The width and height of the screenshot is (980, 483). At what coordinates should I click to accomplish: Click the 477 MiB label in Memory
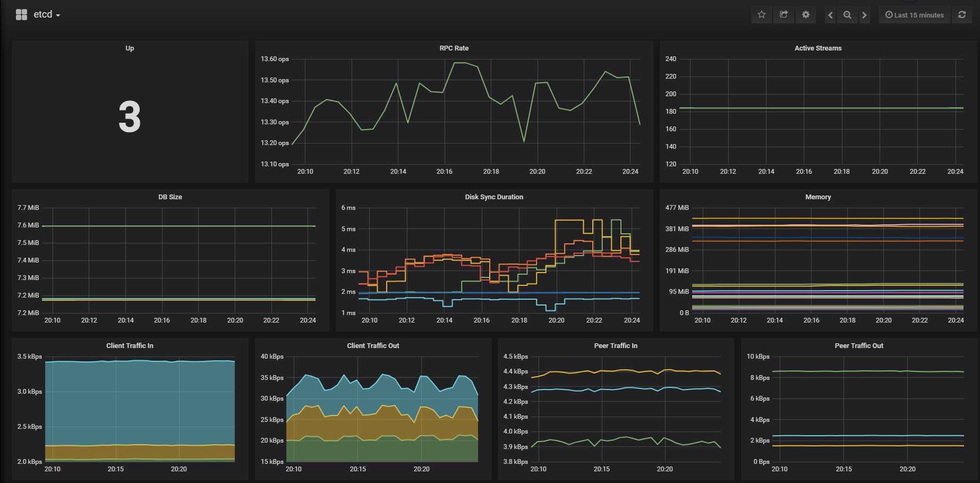point(677,208)
